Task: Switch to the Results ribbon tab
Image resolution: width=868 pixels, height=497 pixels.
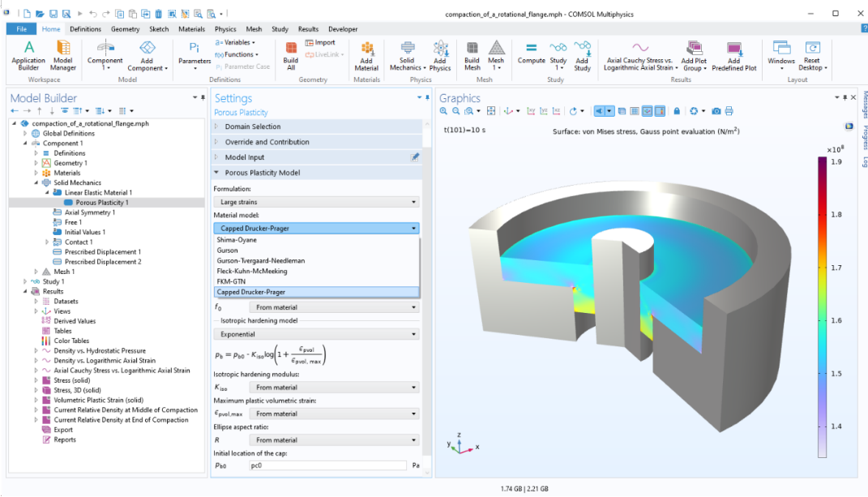Action: [x=308, y=29]
